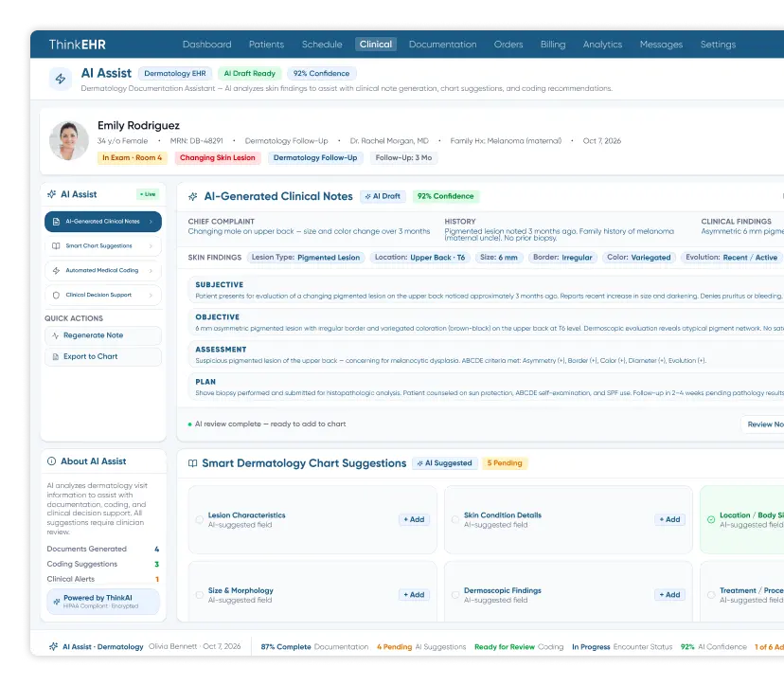Add the Skin Condition Details suggestion

pos(669,519)
